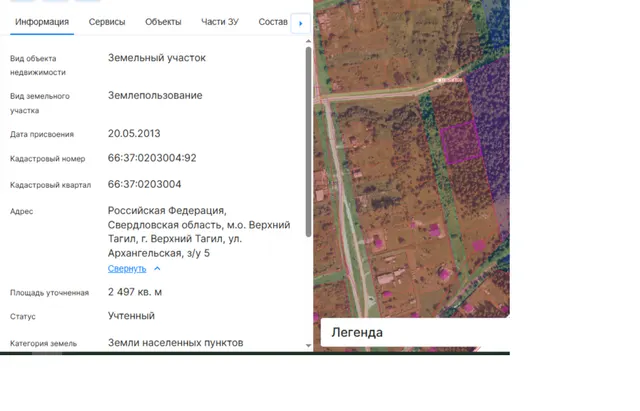Click the status value Учтенный
The width and height of the screenshot is (640, 411).
(x=131, y=315)
